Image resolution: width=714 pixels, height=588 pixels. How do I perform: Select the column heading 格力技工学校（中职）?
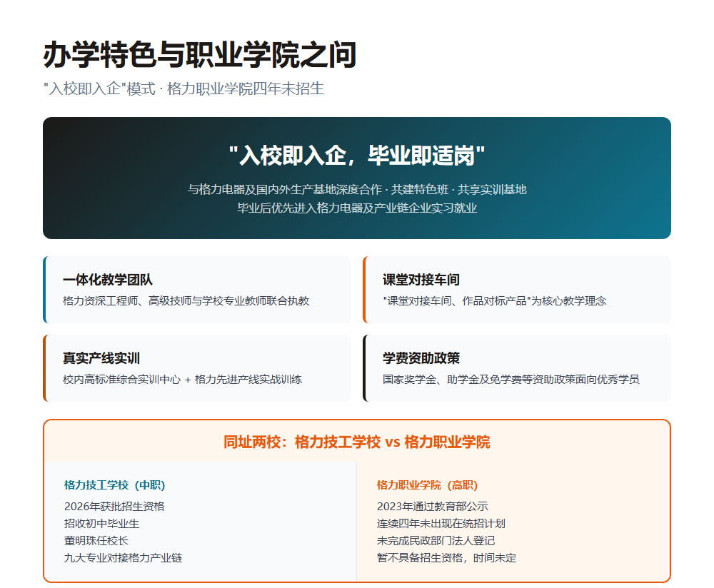click(115, 485)
